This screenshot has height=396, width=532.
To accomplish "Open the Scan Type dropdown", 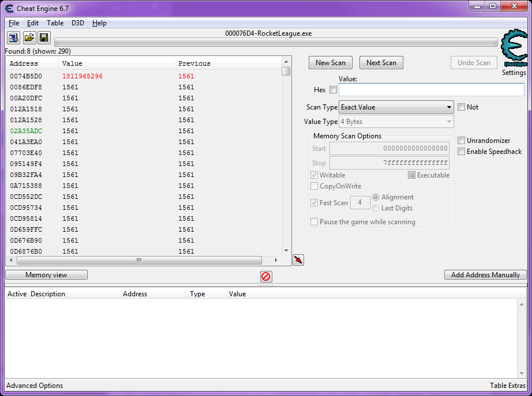I will pyautogui.click(x=396, y=107).
